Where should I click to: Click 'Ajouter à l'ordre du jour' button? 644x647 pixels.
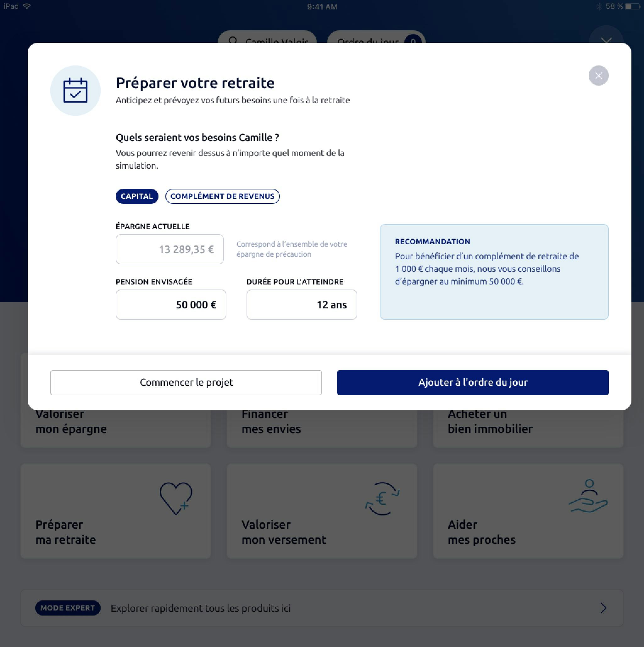(x=472, y=382)
